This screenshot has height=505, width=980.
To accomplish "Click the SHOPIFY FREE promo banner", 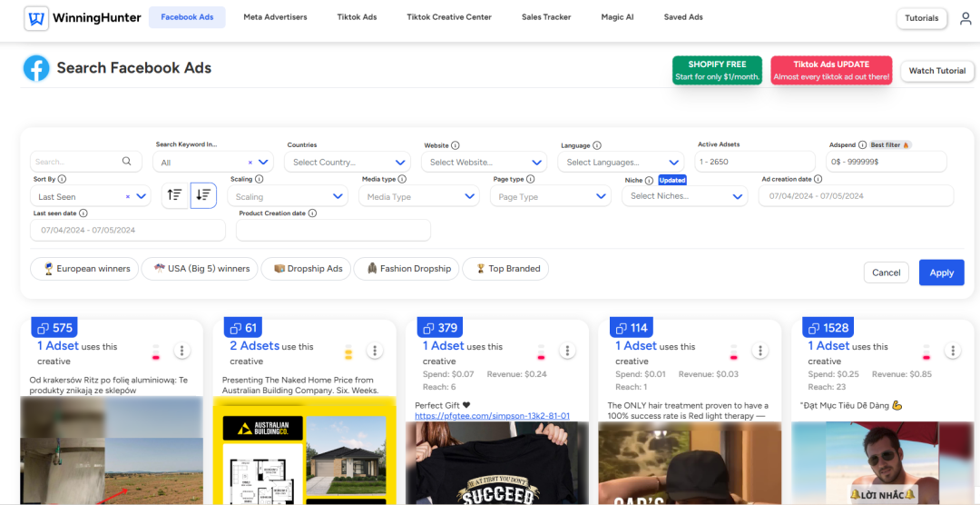I will (x=718, y=70).
